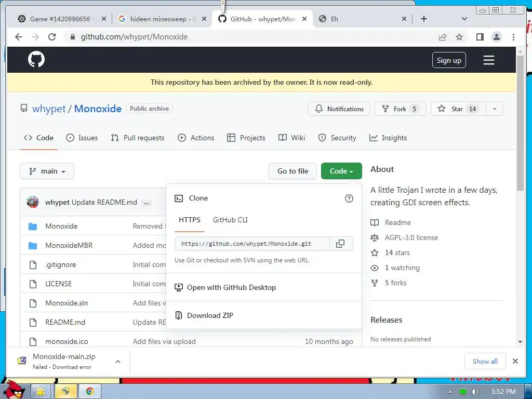Open the main branch dropdown

[x=47, y=171]
